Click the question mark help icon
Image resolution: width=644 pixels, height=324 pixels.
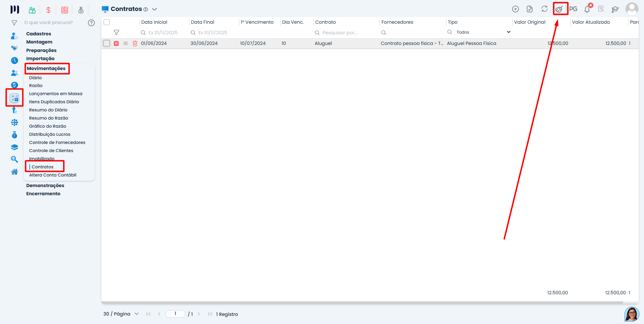[91, 23]
